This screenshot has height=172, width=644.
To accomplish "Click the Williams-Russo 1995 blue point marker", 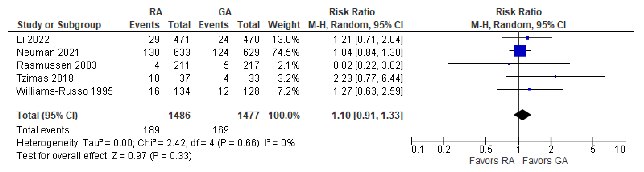I will 529,89.
